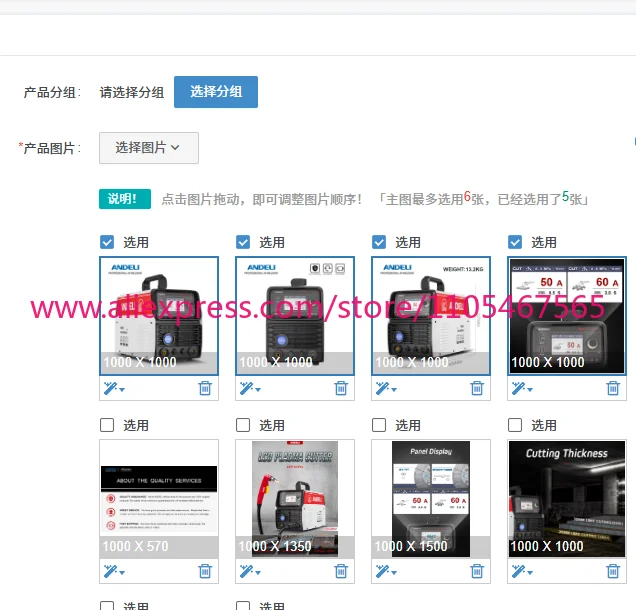Check 选用 for the Panel Display image

pos(379,425)
